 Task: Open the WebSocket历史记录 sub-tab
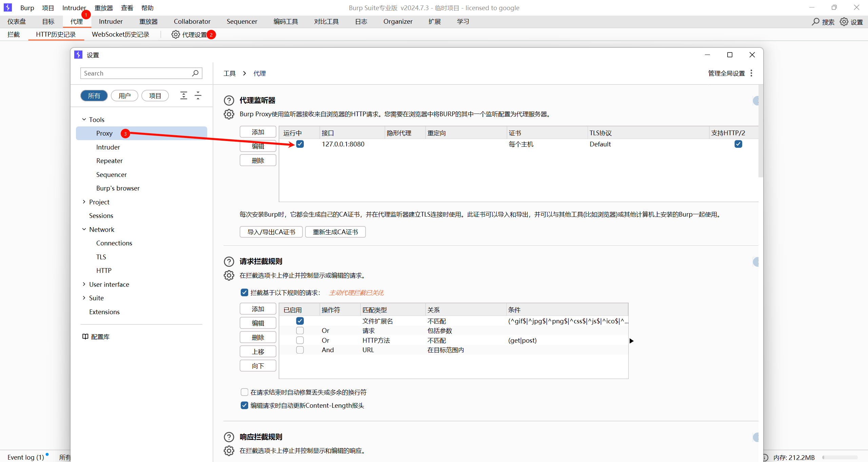pos(120,35)
